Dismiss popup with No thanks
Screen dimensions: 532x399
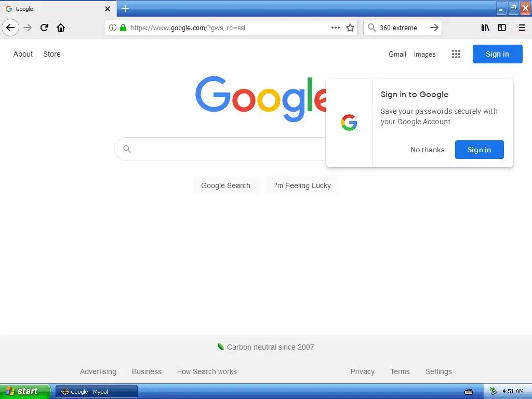click(x=428, y=150)
